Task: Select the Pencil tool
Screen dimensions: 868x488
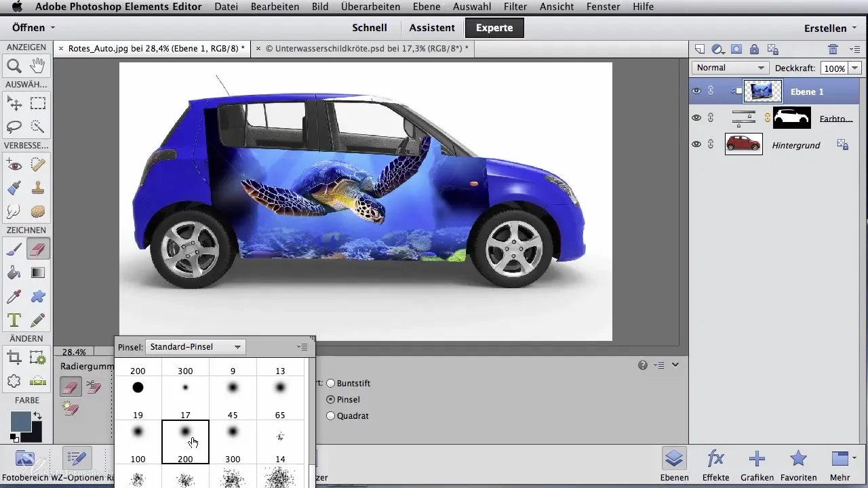Action: [38, 319]
